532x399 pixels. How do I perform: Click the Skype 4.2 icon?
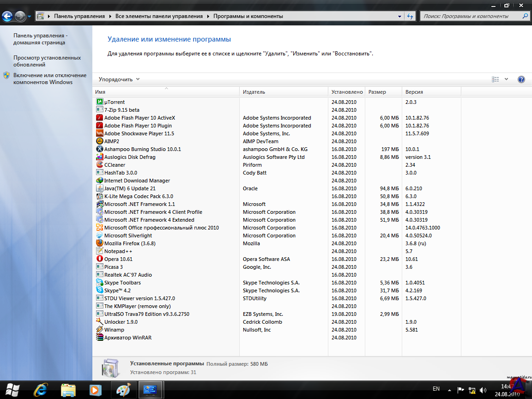[99, 290]
